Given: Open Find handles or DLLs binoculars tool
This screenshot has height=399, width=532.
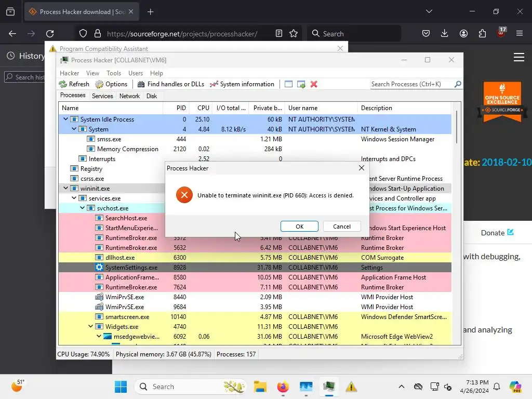Looking at the screenshot, I should [x=141, y=84].
